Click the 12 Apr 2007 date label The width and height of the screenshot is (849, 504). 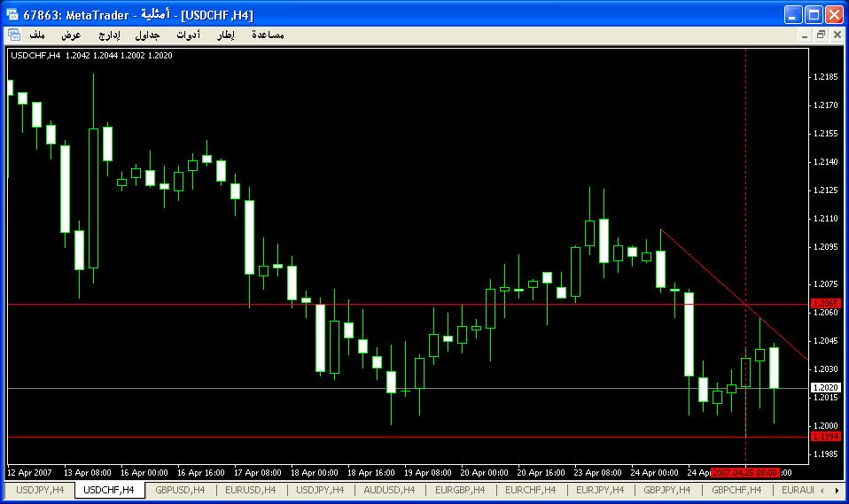point(30,473)
